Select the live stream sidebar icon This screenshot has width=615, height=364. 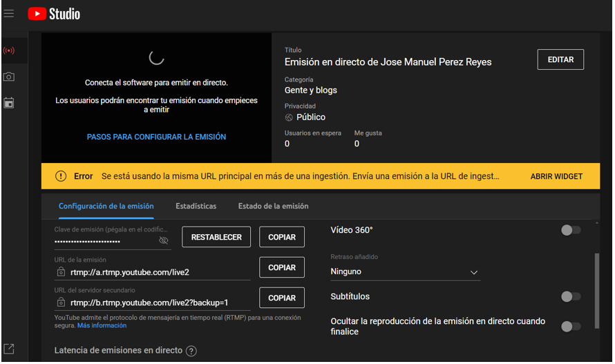pos(9,50)
